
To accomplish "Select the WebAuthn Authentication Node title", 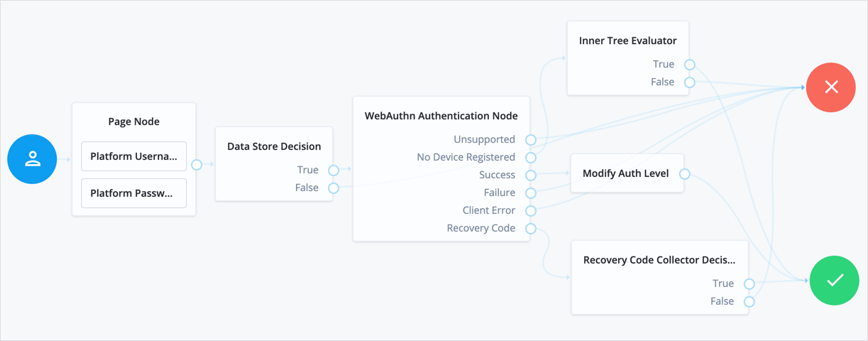I will point(441,116).
